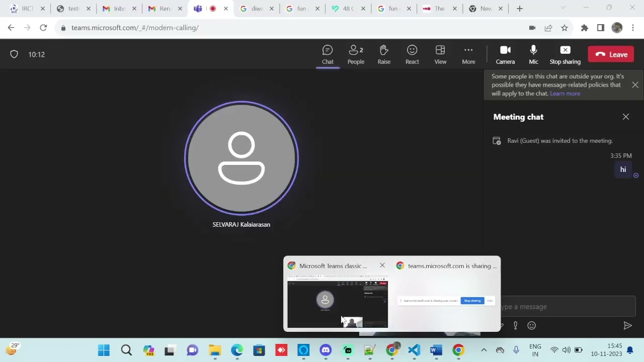
Task: Close the Meeting chat panel
Action: click(x=626, y=117)
